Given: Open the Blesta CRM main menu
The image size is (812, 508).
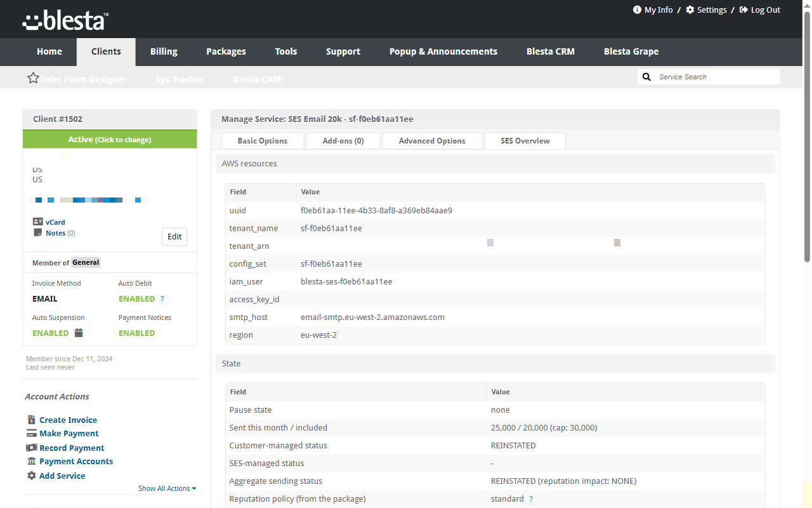Looking at the screenshot, I should tap(551, 51).
